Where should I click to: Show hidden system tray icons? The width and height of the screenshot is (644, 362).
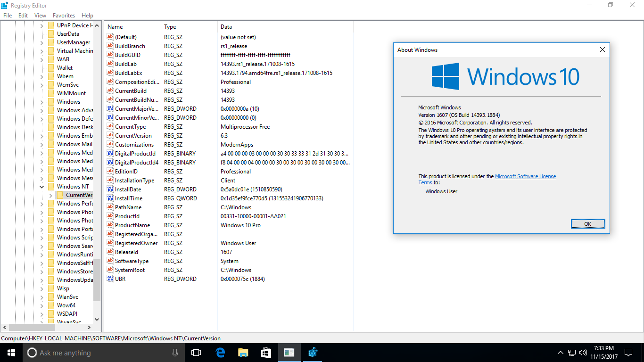tap(560, 353)
